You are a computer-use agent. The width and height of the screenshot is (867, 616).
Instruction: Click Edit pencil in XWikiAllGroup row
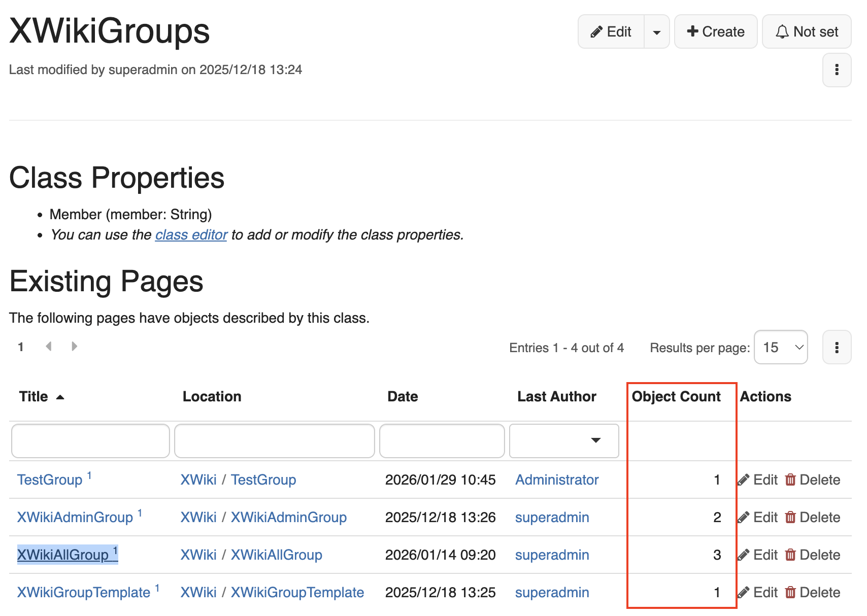[758, 555]
